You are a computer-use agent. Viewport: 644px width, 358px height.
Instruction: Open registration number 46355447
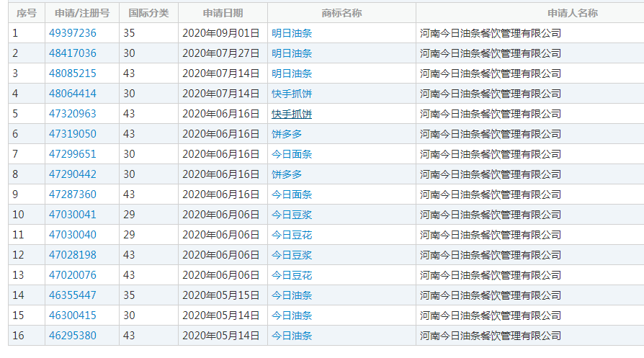(72, 295)
